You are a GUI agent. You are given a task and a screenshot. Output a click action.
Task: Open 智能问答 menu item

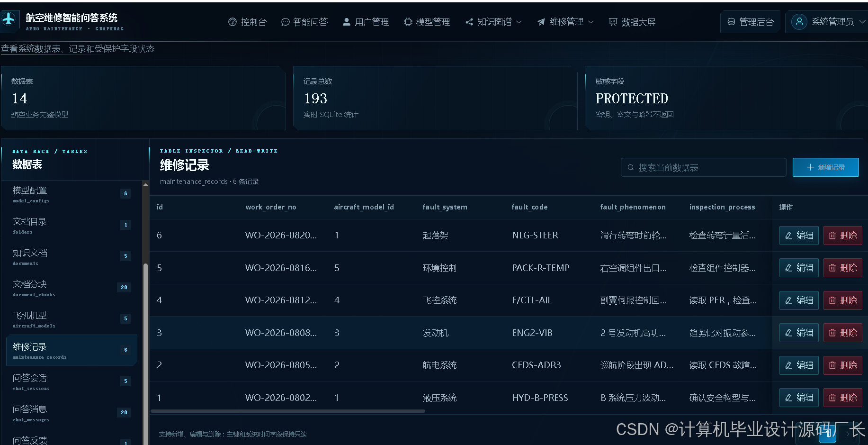(304, 22)
